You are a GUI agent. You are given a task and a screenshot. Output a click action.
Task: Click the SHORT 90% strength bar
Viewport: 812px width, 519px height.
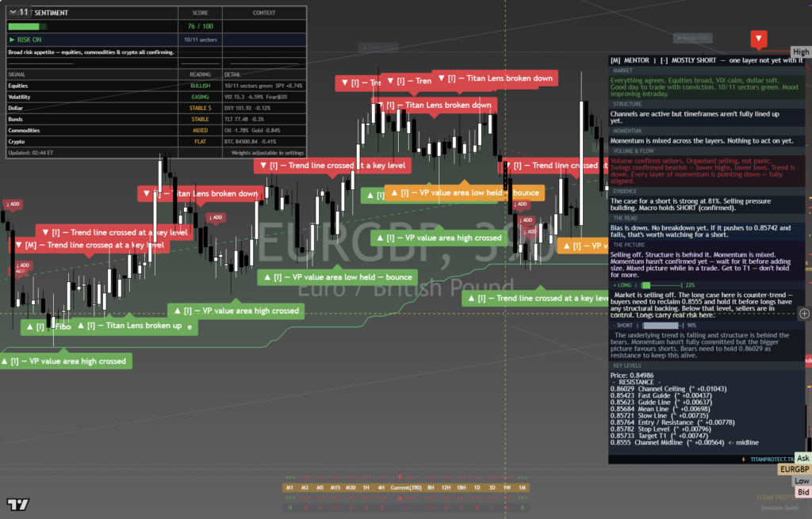point(663,326)
